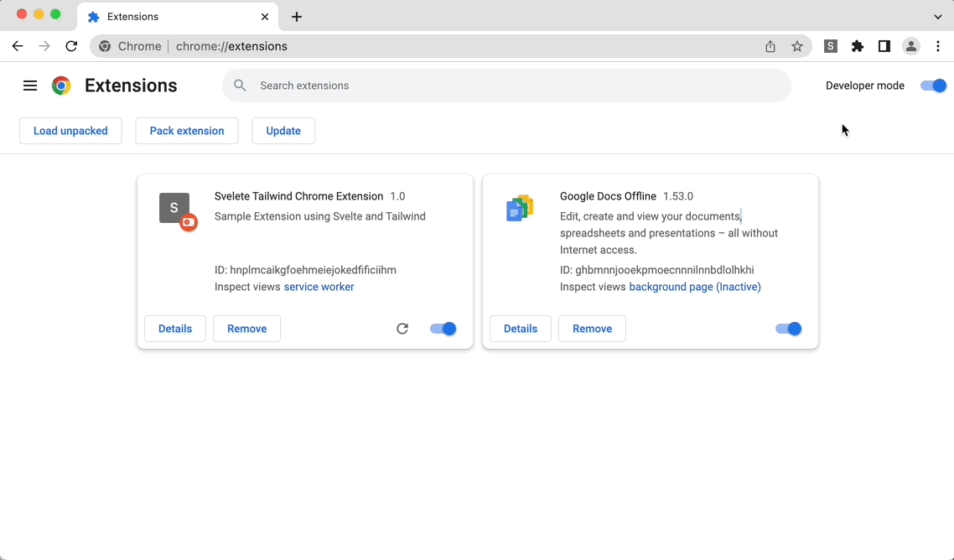
Task: Expand the tab search chevron
Action: 937,17
